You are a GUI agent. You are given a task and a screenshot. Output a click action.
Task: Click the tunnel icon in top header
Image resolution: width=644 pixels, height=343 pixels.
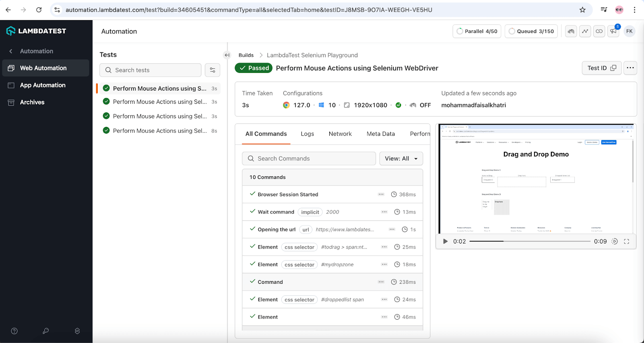coord(571,31)
